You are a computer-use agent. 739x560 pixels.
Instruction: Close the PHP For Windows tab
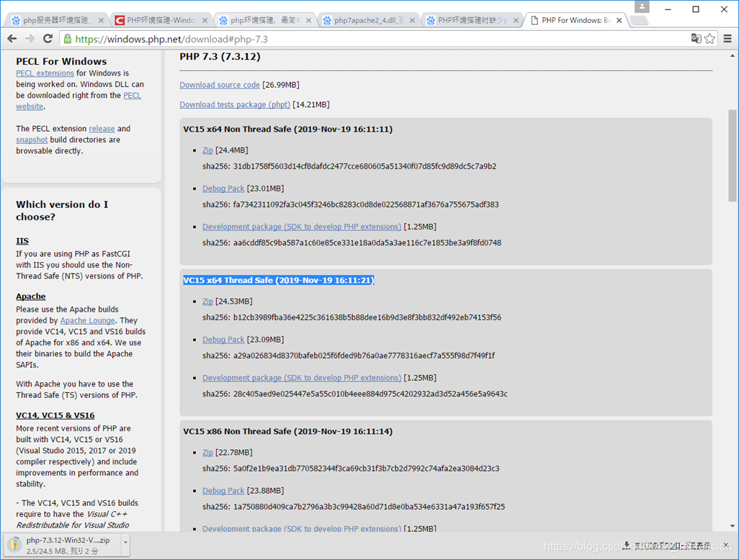tap(619, 20)
